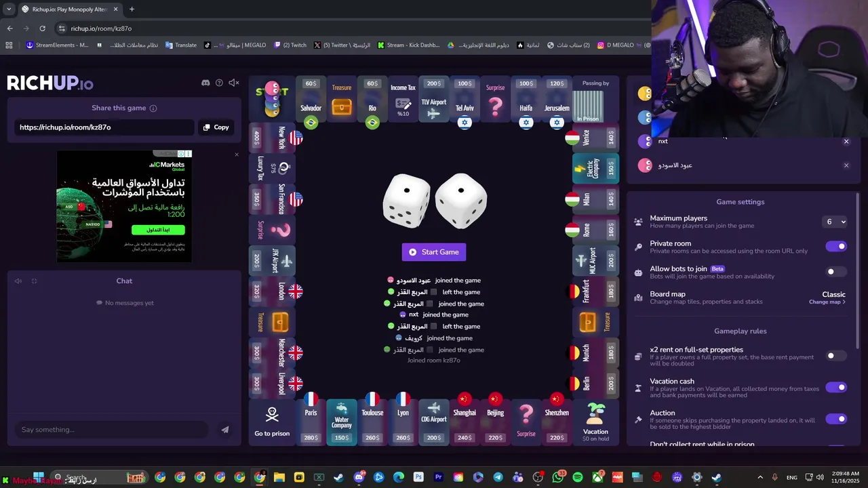Show hidden system tray icons
Viewport: 868px width, 488px height.
(759, 477)
